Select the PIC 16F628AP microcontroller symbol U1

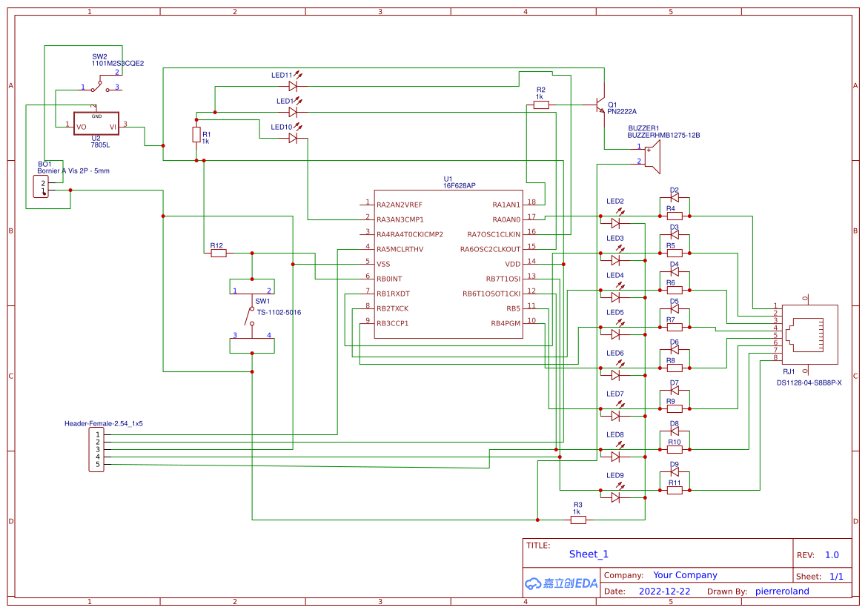[448, 263]
